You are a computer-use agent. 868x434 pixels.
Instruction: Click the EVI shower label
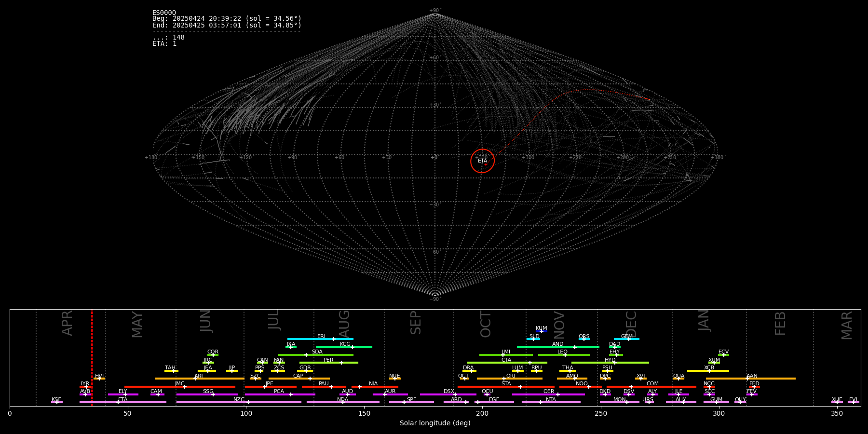click(853, 400)
